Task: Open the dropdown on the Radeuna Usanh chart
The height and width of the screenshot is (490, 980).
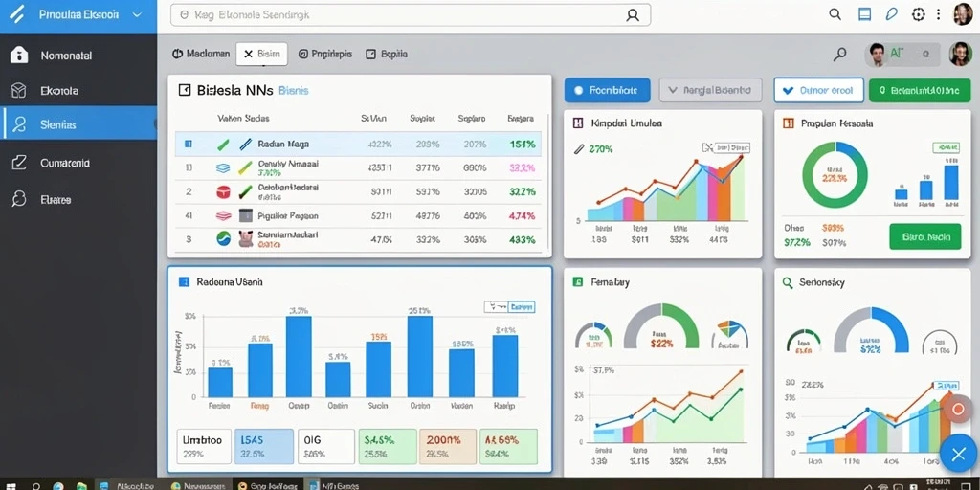Action: [x=509, y=307]
